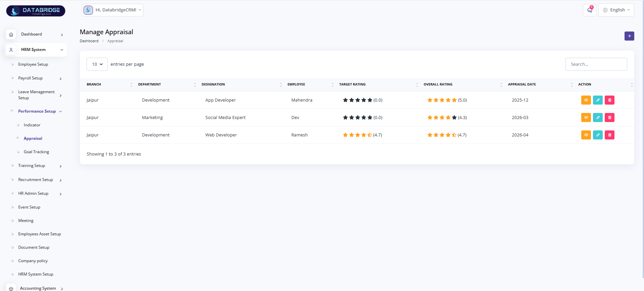Image resolution: width=644 pixels, height=291 pixels.
Task: Expand Leave Management Setup submenu
Action: 36,95
